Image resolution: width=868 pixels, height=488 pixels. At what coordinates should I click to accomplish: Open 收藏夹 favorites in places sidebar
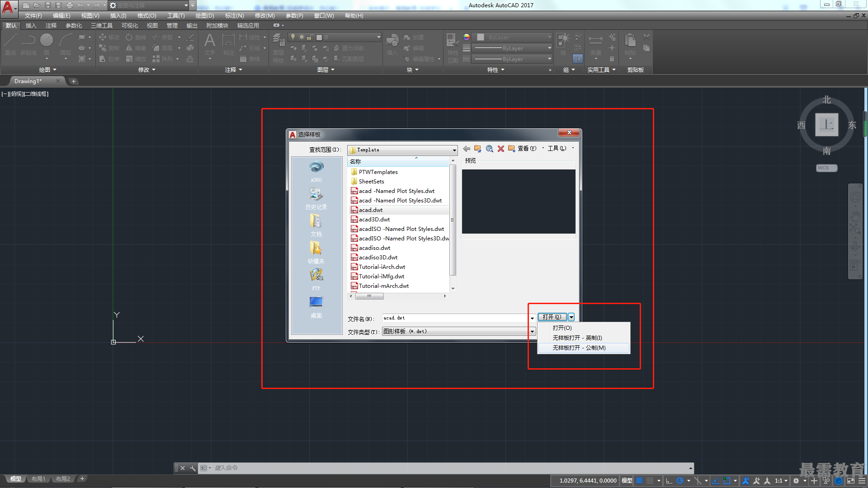(x=316, y=253)
